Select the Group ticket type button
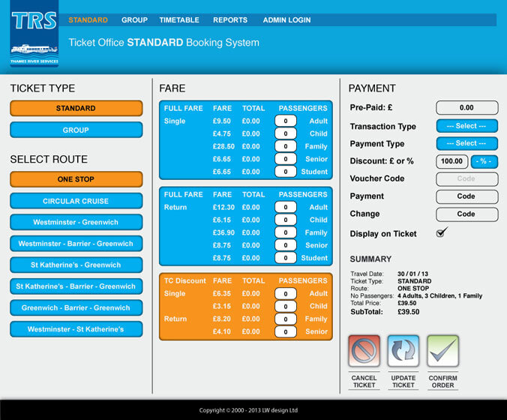Viewport: 507px width, 420px height. coord(76,130)
